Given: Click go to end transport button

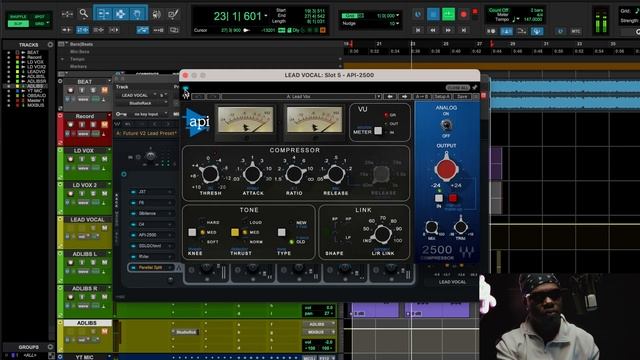Looking at the screenshot, I should pos(464,30).
